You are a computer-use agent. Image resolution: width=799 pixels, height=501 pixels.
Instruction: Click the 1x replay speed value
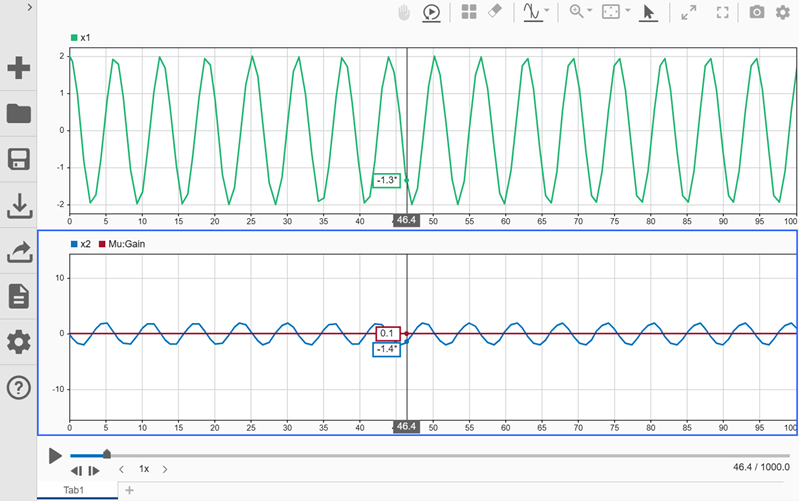tap(144, 469)
